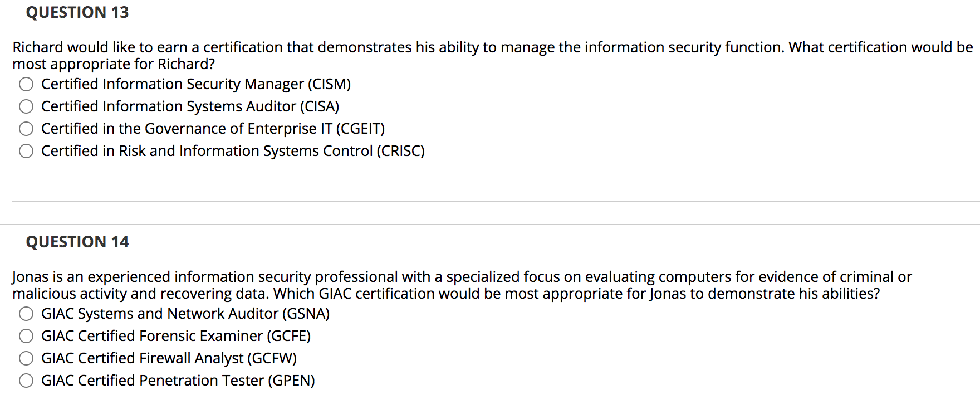Select Certified Information Systems Auditor (CISA)

pos(26,106)
